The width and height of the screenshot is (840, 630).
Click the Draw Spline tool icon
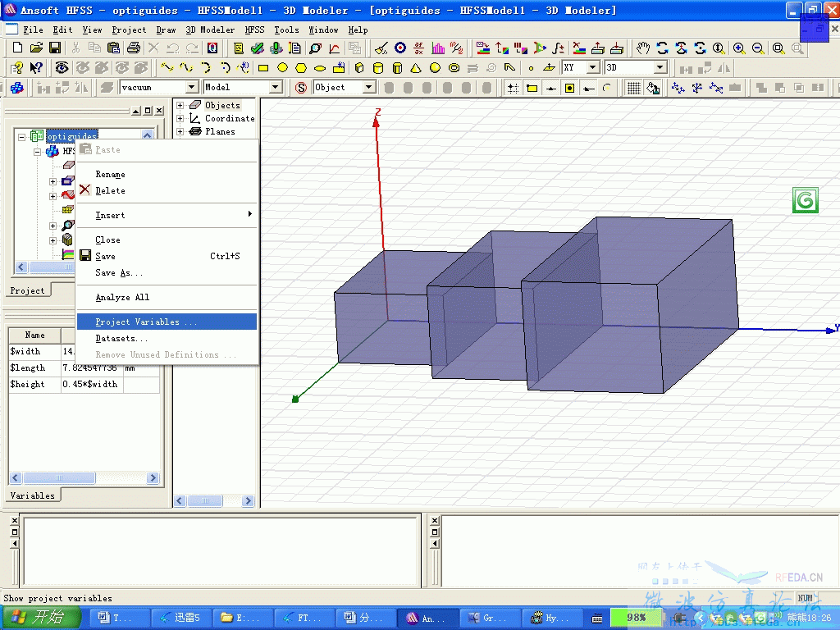point(186,68)
